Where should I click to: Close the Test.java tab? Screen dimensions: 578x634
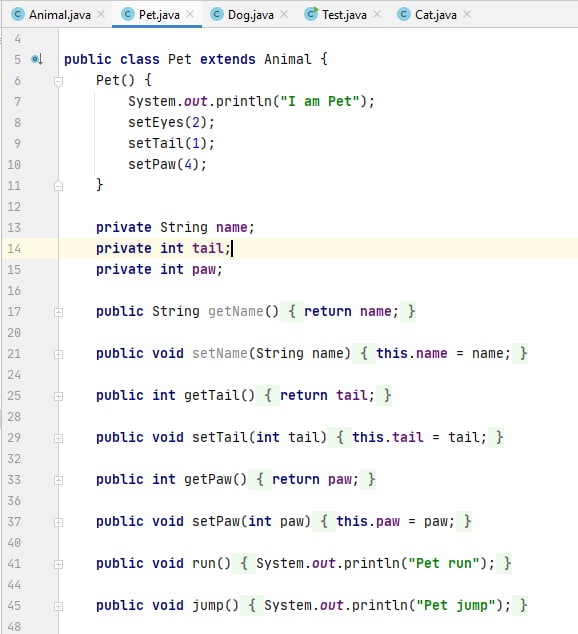tap(377, 15)
